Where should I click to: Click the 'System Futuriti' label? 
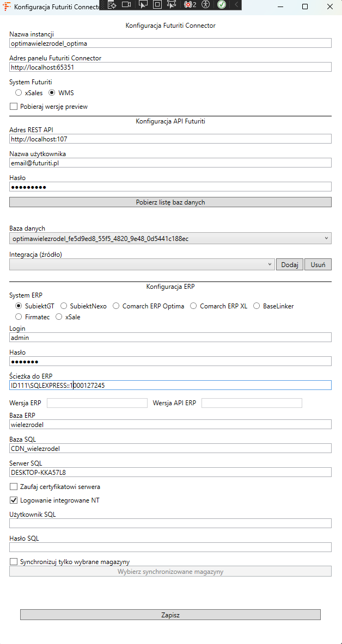tap(30, 82)
